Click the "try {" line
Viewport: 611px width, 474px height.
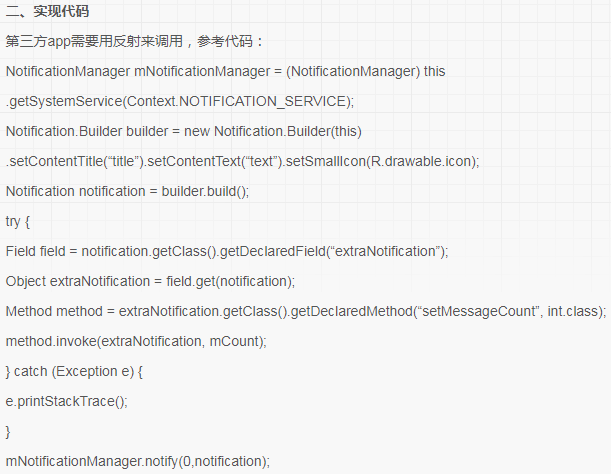point(18,221)
